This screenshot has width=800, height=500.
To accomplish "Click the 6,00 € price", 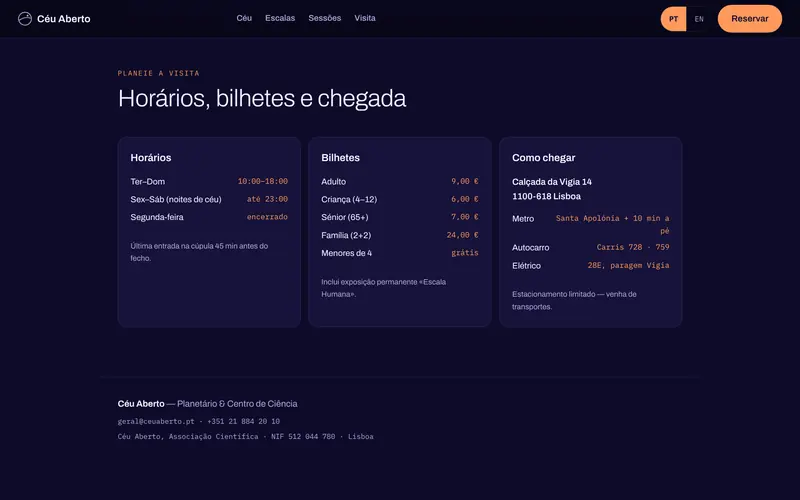I will [x=465, y=199].
